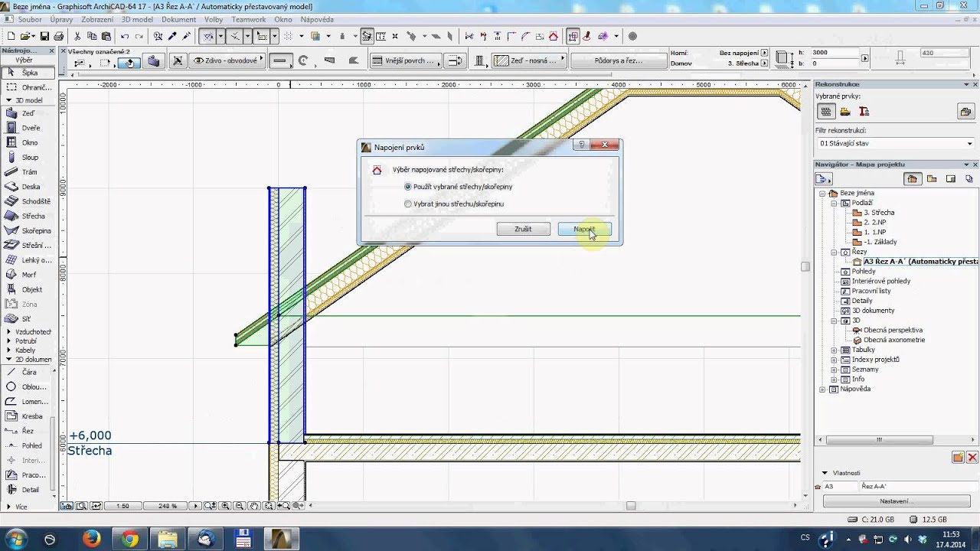The image size is (980, 551).
Task: Click the Print icon in the toolbar
Action: 58,36
